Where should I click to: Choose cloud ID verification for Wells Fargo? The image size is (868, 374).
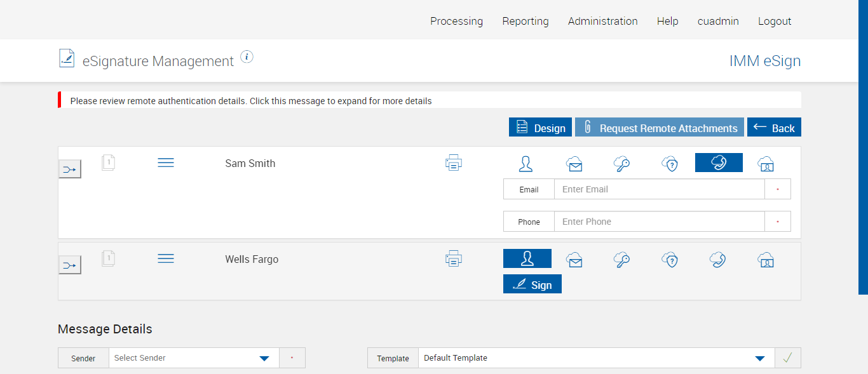pyautogui.click(x=766, y=259)
